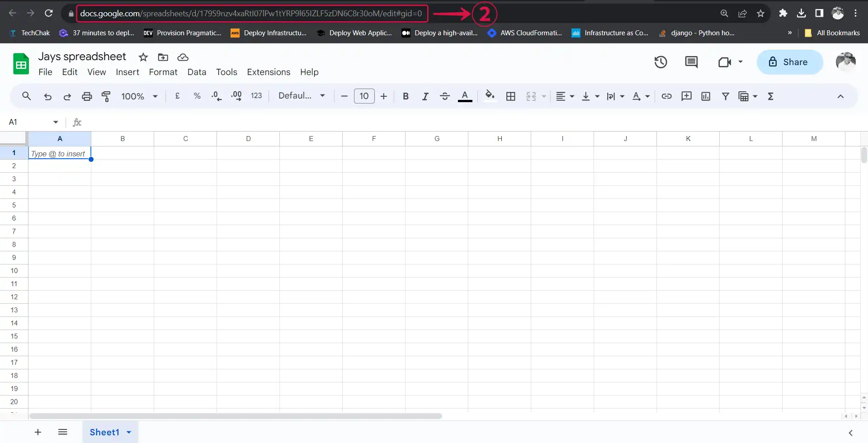
Task: Open the Defaul... font dropdown
Action: (302, 96)
